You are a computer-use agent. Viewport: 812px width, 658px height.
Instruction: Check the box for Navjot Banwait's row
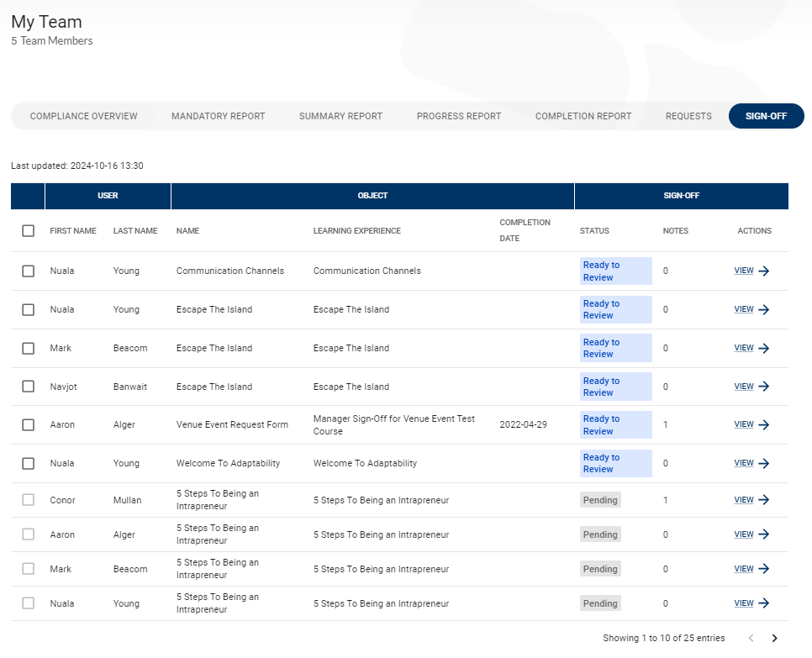tap(29, 387)
